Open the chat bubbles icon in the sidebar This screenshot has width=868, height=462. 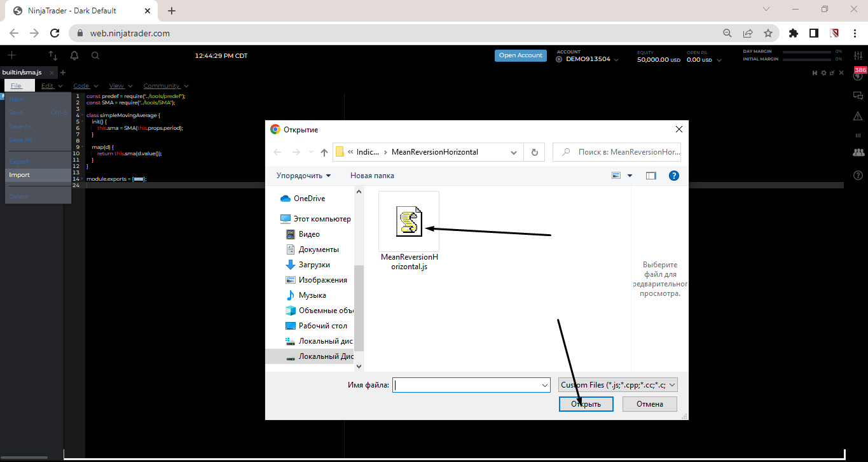click(x=858, y=95)
